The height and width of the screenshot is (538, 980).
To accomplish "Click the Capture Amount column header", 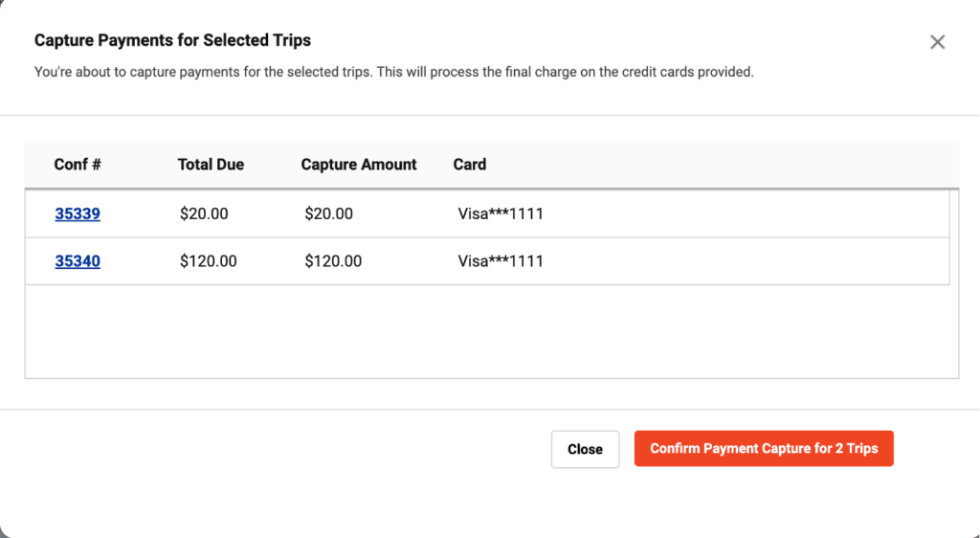I will (x=359, y=165).
